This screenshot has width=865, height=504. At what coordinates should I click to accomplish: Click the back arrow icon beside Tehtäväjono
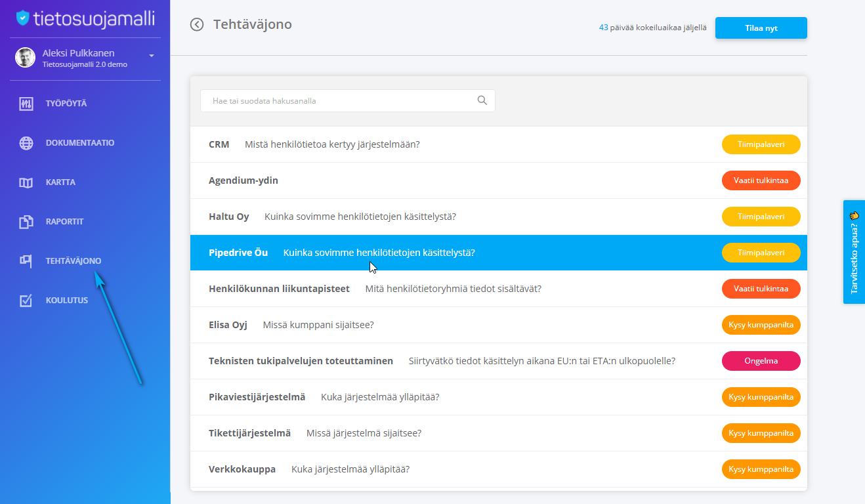(x=197, y=24)
